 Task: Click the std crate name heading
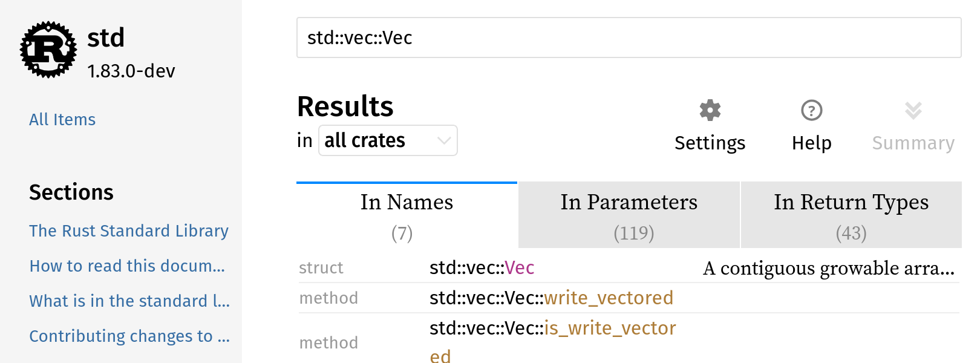click(x=106, y=38)
